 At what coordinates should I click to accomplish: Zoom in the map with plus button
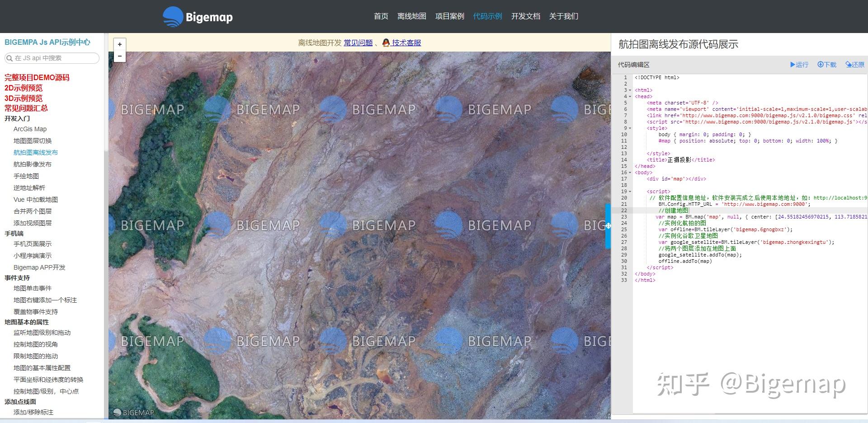119,44
